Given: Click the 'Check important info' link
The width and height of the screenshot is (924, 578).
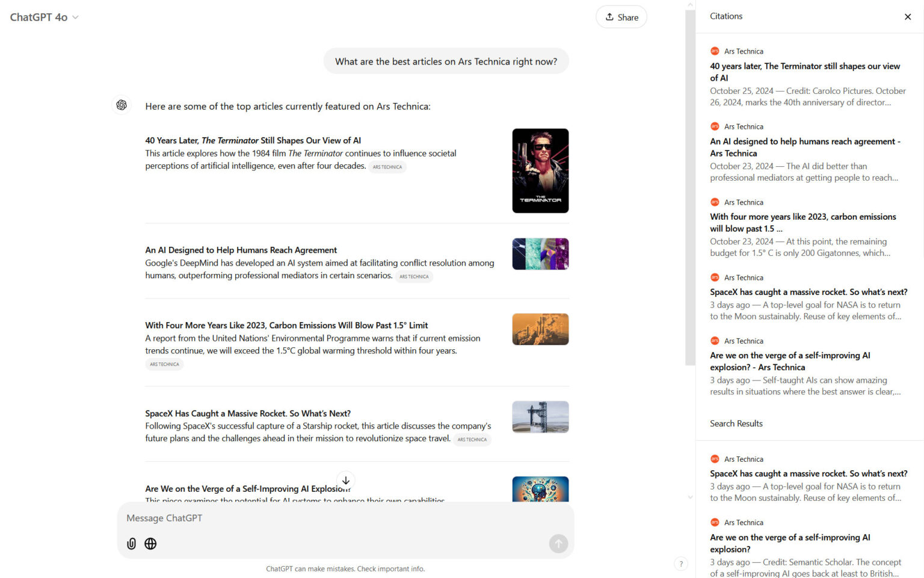Looking at the screenshot, I should click(392, 568).
